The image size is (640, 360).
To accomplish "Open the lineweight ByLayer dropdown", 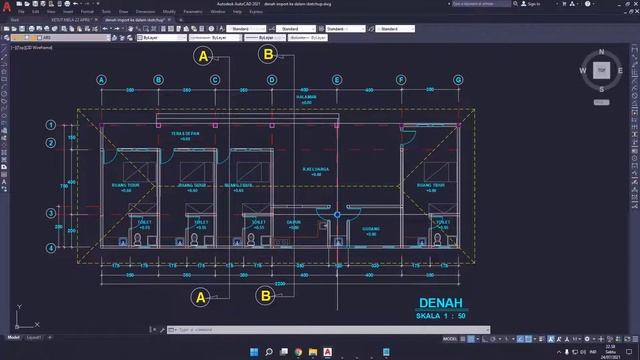I will [x=265, y=38].
